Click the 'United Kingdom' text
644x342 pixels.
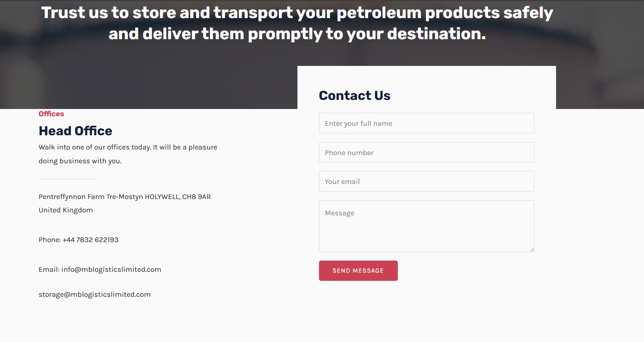click(x=66, y=210)
